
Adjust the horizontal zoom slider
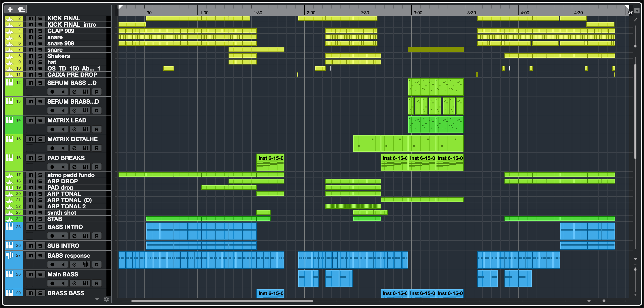(604, 301)
